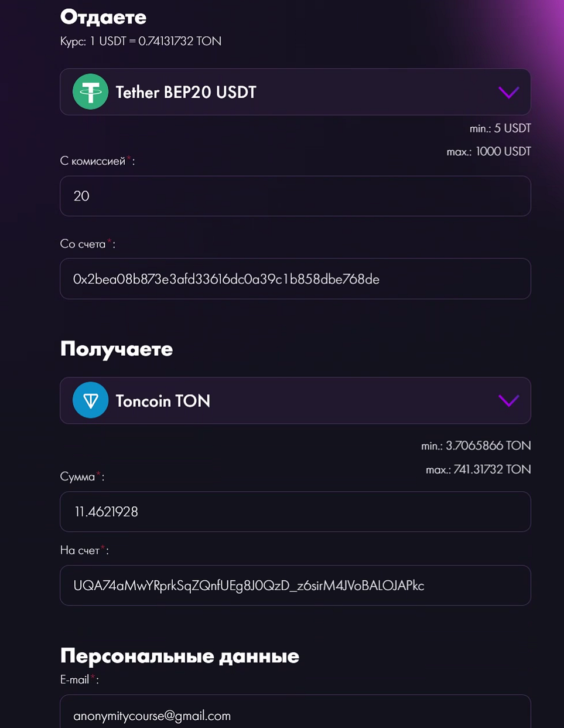This screenshot has height=728, width=564.
Task: Click the "Отдаете" section heading
Action: click(x=103, y=17)
